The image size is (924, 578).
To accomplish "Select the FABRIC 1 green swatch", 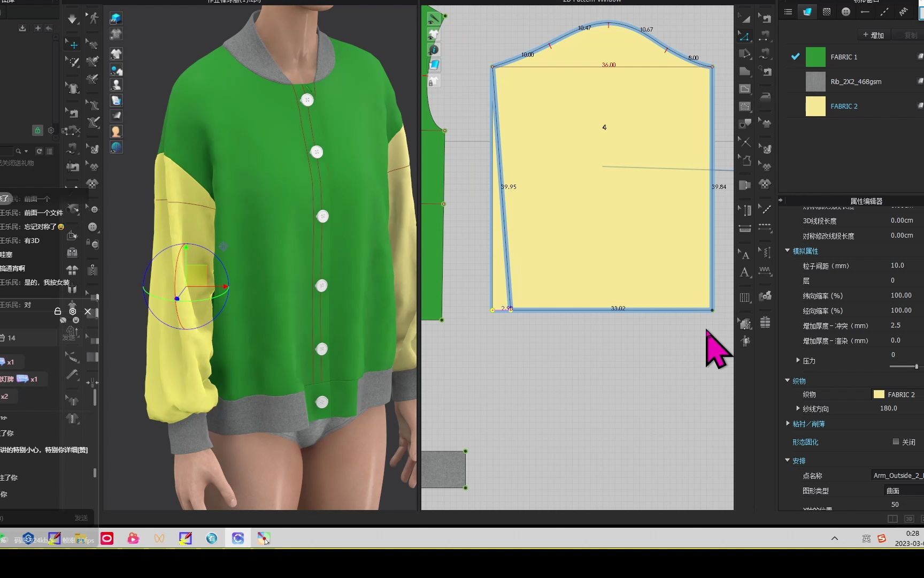I will point(815,57).
